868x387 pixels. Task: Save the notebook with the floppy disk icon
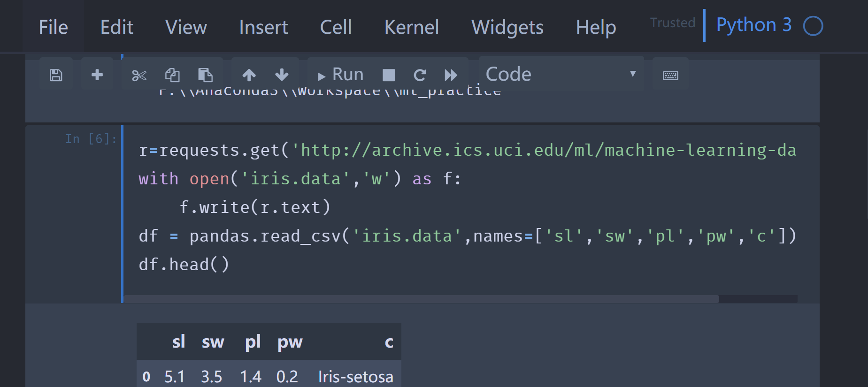point(56,75)
